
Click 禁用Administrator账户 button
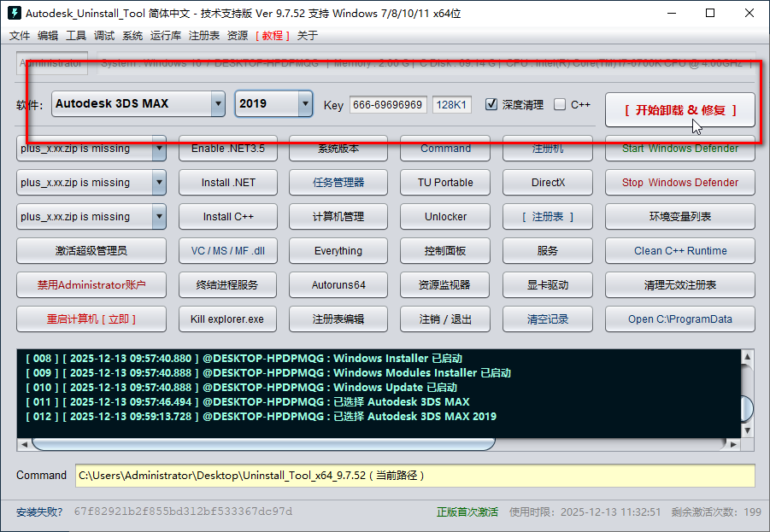[x=91, y=284]
